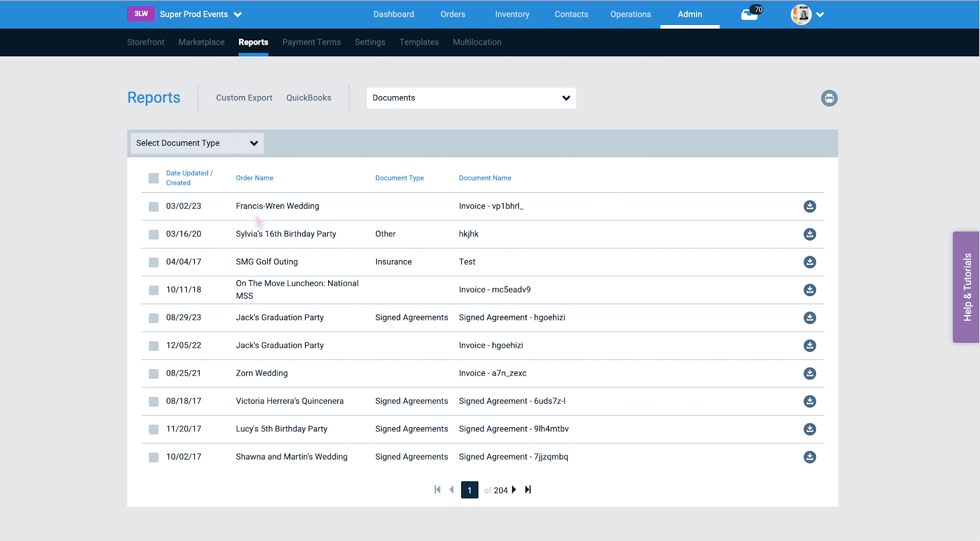
Task: Tick the Lucy's 5th Birthday Party checkbox
Action: click(x=154, y=430)
